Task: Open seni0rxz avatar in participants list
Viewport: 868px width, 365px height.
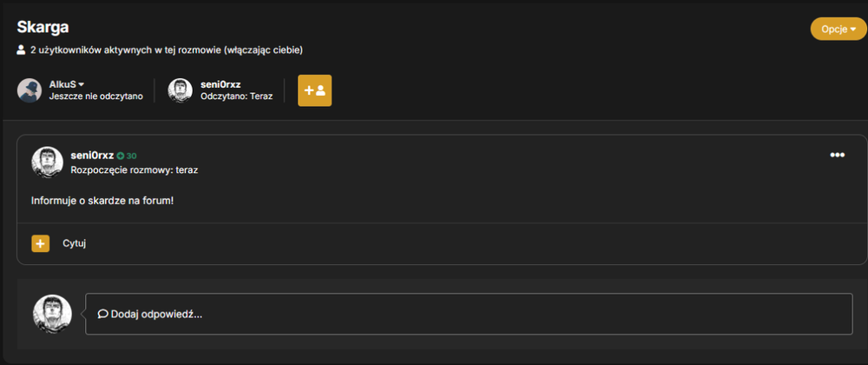Action: tap(180, 90)
